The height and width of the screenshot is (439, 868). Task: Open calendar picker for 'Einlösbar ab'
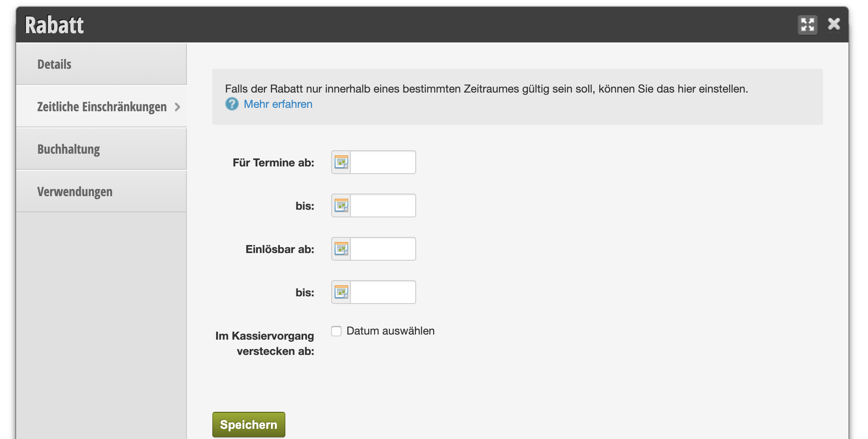341,249
